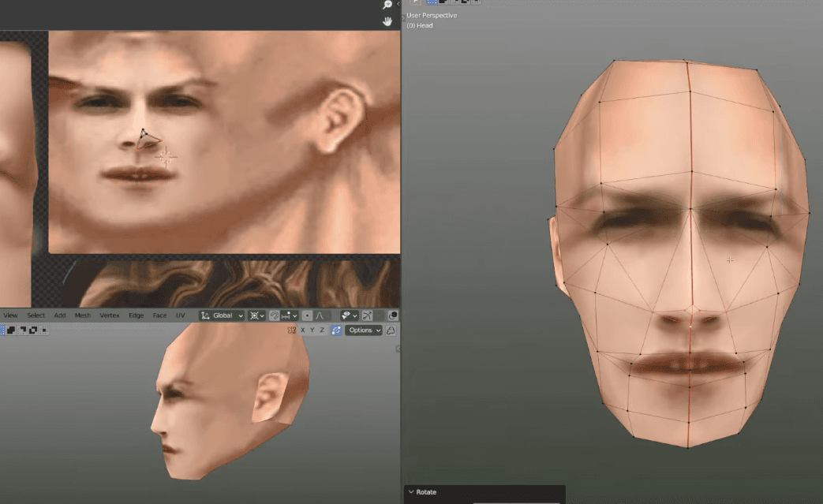This screenshot has height=504, width=823.
Task: Click the zoom magnifier icon in UV editor
Action: pyautogui.click(x=387, y=6)
